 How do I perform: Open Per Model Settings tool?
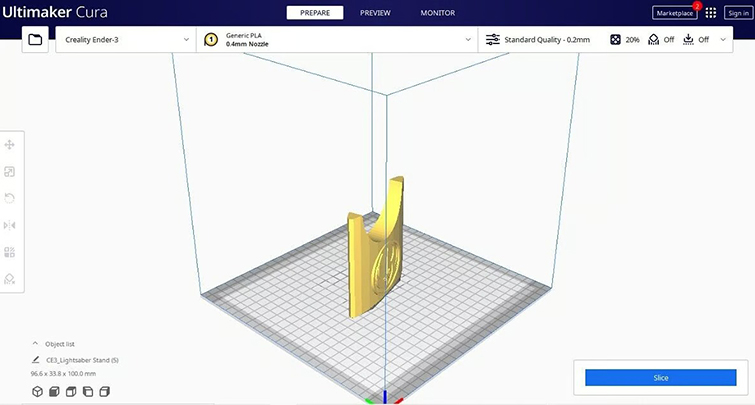(x=10, y=252)
